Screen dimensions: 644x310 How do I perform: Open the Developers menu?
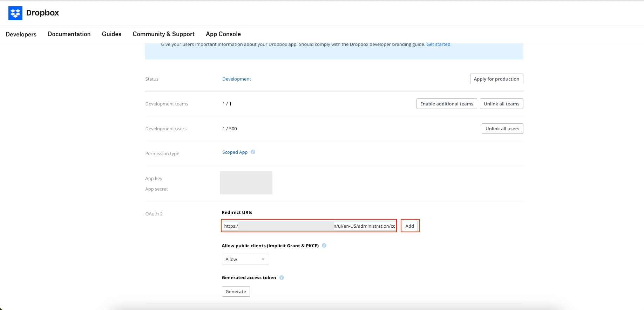(21, 34)
